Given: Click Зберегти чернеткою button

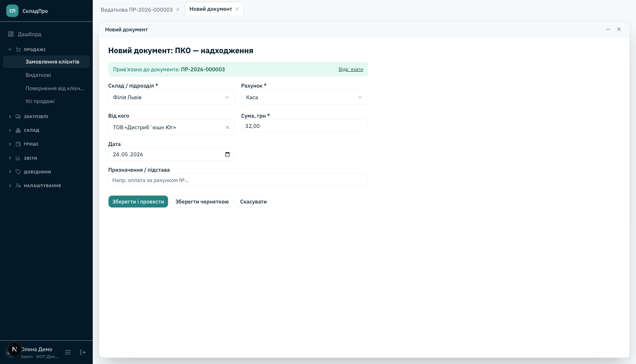Looking at the screenshot, I should click(x=202, y=202).
